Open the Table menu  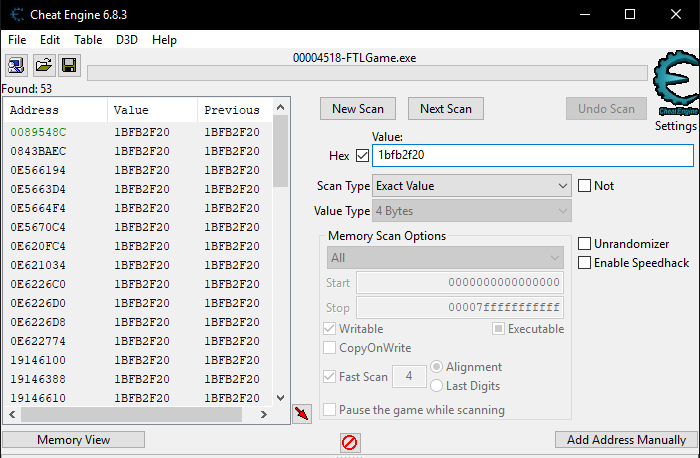(x=88, y=40)
